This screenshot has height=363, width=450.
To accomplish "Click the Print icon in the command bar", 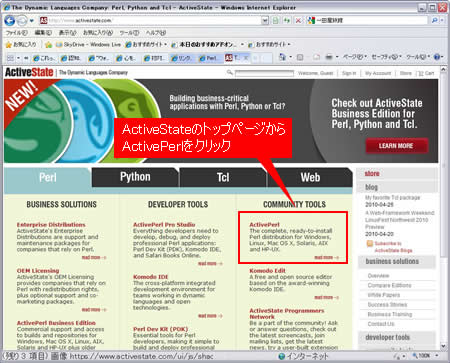I will coord(329,57).
